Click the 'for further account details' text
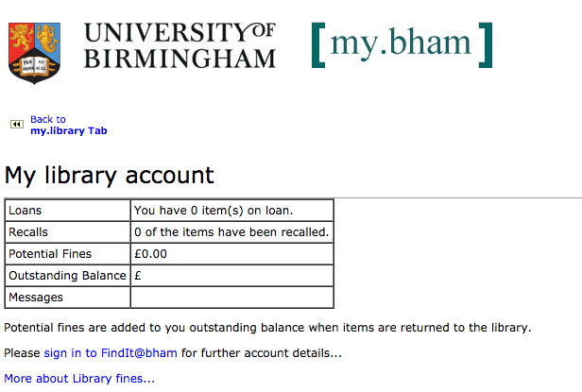Viewport: 582px width, 392px height. pos(262,353)
